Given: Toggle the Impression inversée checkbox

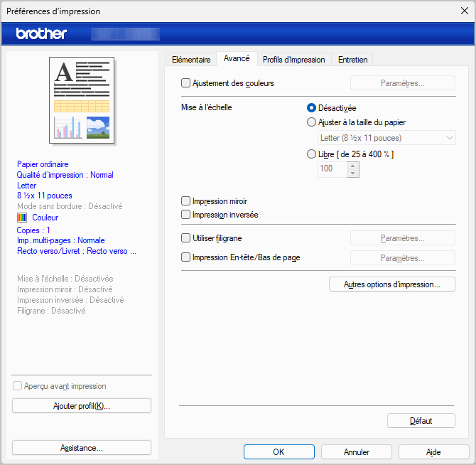Looking at the screenshot, I should coord(186,214).
